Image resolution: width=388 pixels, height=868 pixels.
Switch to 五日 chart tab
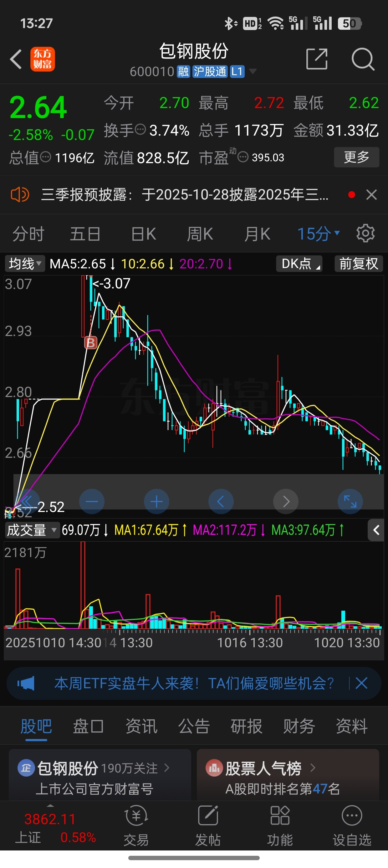point(85,234)
